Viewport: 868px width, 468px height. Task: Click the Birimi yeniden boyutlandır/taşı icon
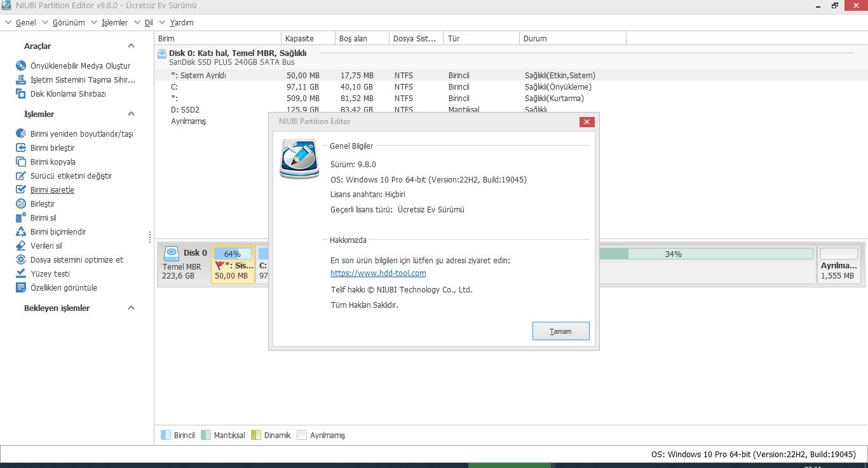(20, 134)
